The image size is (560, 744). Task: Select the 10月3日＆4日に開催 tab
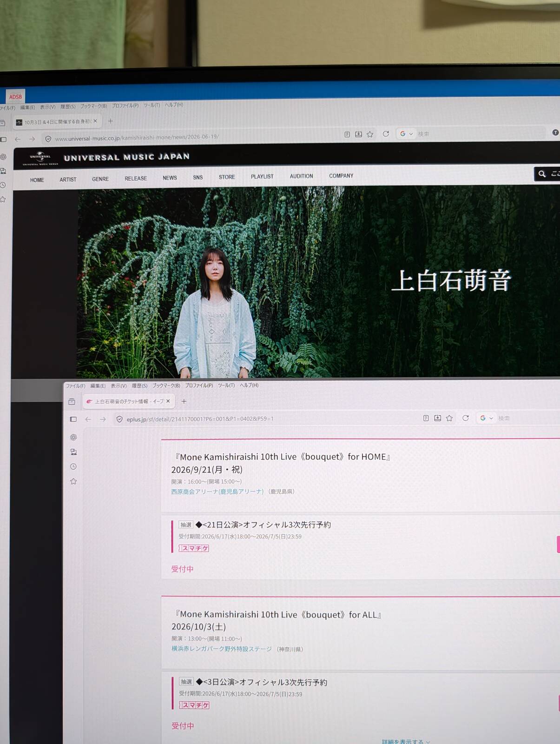56,121
